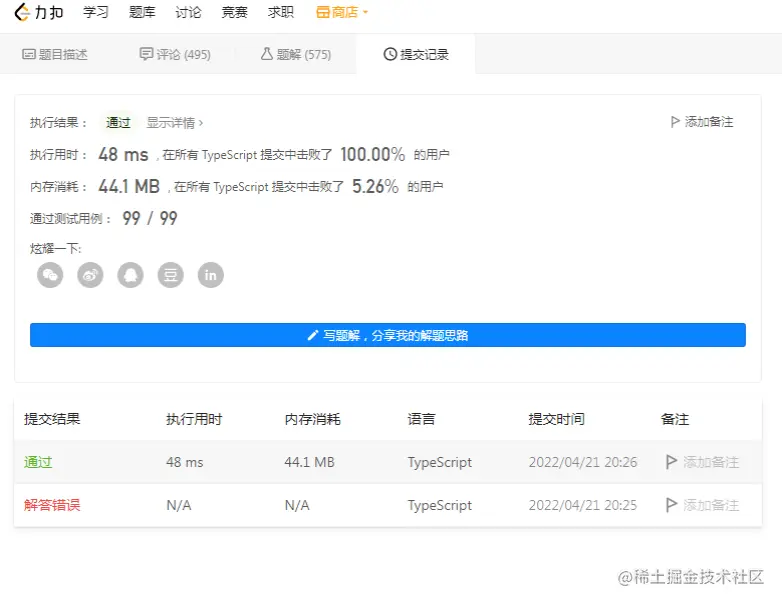
Task: Click the 执行用时 column header
Action: coord(194,419)
